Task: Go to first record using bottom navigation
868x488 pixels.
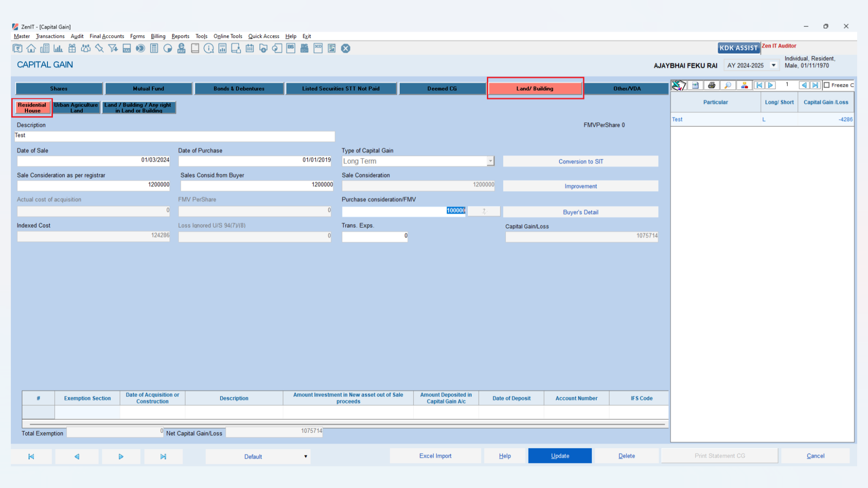Action: tap(31, 456)
